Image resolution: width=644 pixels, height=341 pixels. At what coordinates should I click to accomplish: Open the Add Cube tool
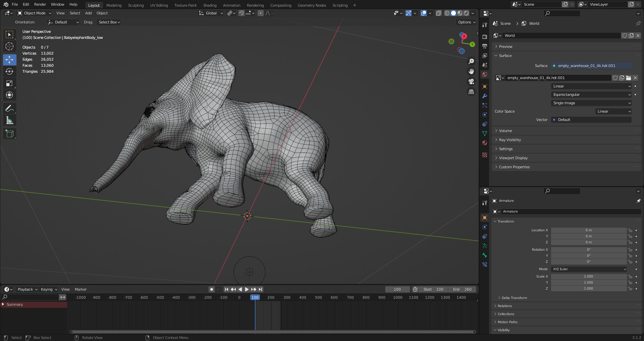tap(10, 133)
